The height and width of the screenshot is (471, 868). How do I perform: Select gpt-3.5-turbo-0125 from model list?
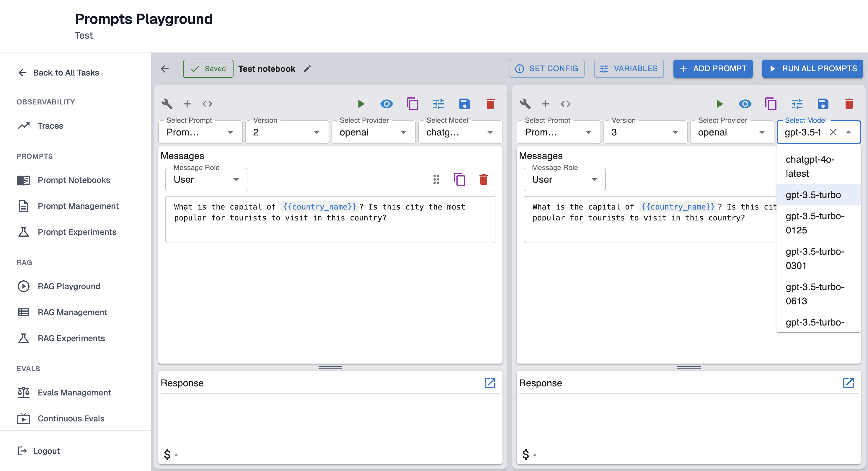tap(815, 223)
